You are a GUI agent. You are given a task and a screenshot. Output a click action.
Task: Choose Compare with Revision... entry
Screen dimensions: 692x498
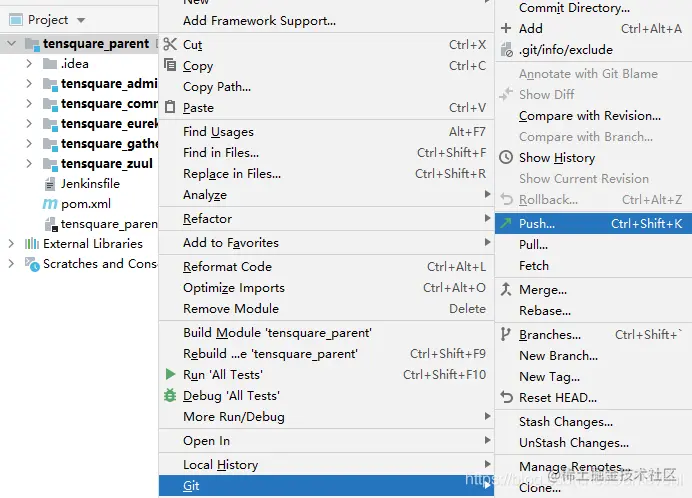click(x=593, y=116)
